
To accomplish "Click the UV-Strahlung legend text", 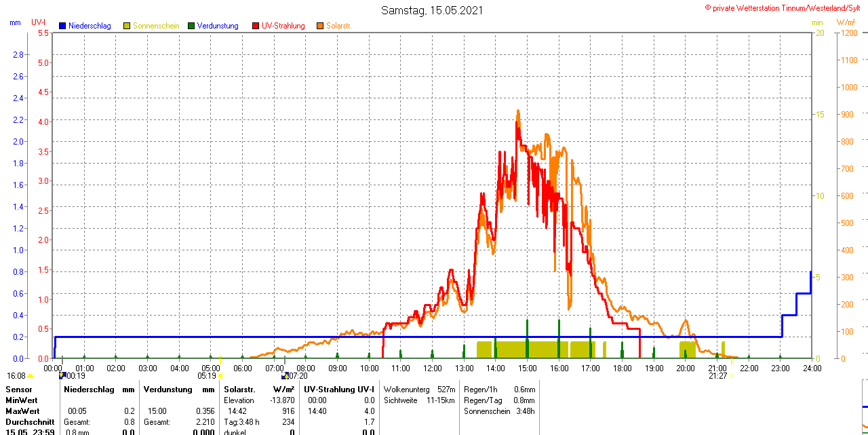I will click(x=285, y=26).
